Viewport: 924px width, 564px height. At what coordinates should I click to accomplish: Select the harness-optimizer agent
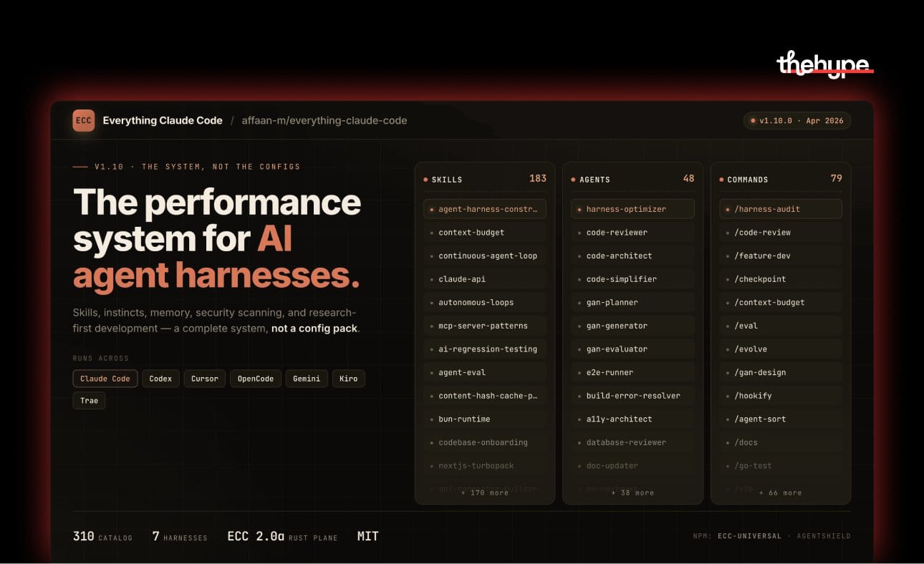click(x=632, y=209)
